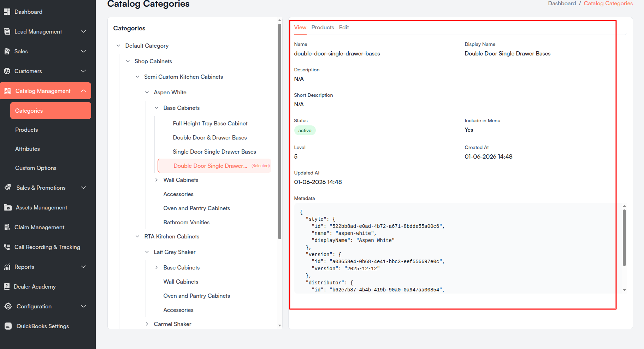Switch to the Products tab

(x=323, y=28)
